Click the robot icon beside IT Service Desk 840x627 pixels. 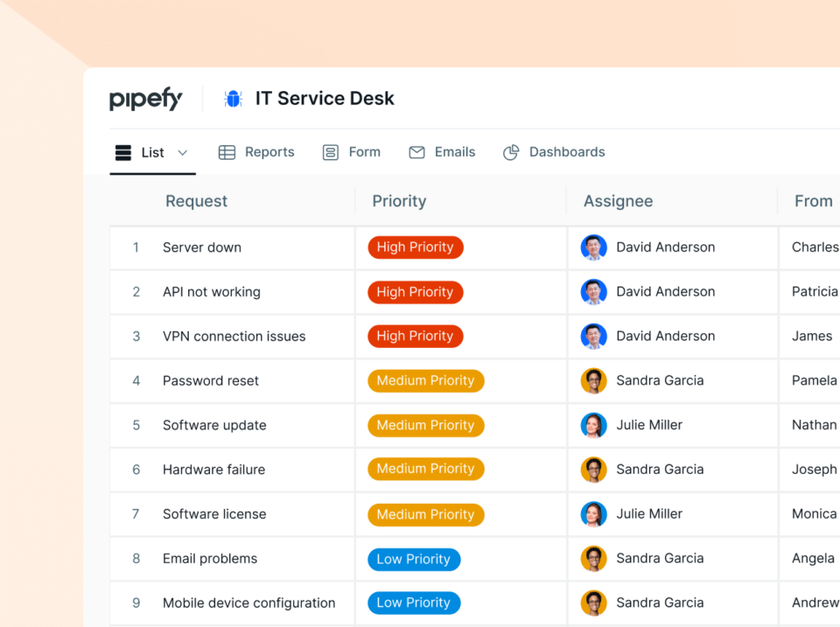232,98
